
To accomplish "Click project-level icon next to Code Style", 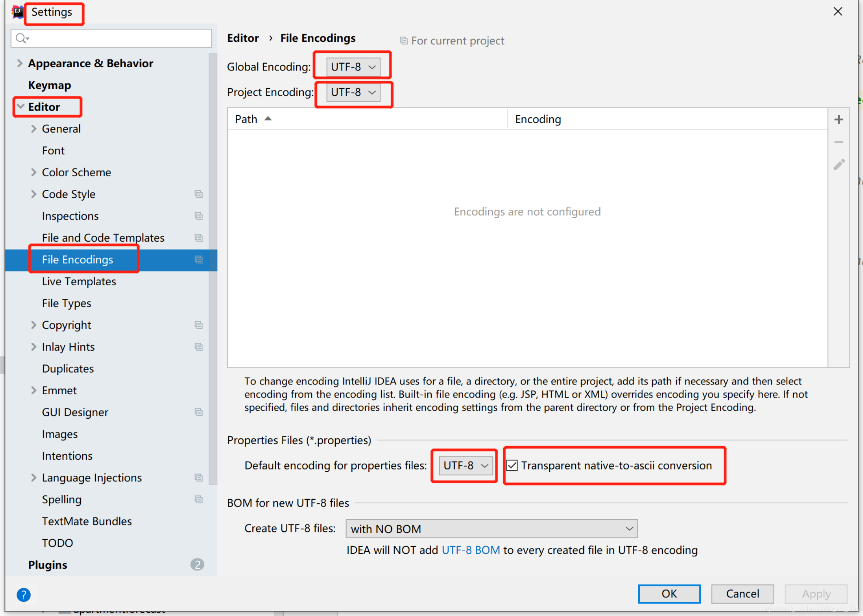I will (x=199, y=194).
